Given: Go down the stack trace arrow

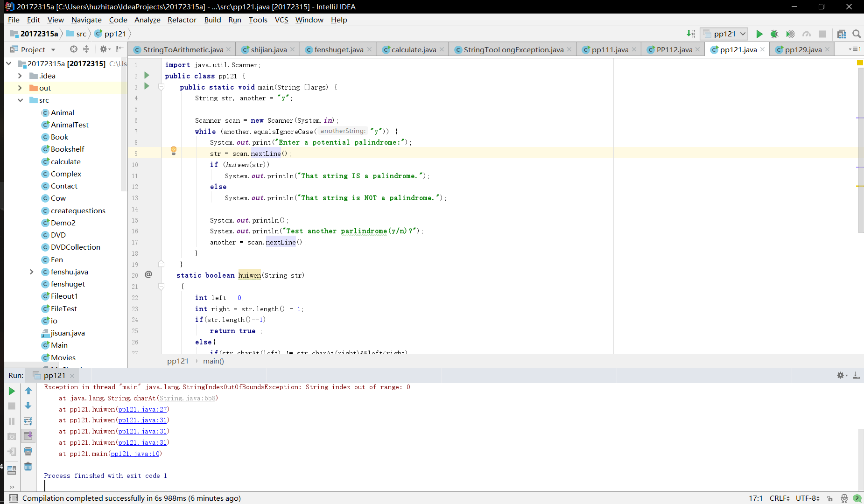Looking at the screenshot, I should click(x=28, y=406).
